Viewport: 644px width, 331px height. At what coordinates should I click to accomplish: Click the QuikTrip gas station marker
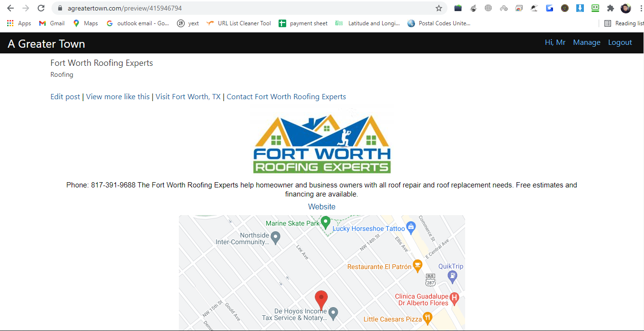(453, 276)
